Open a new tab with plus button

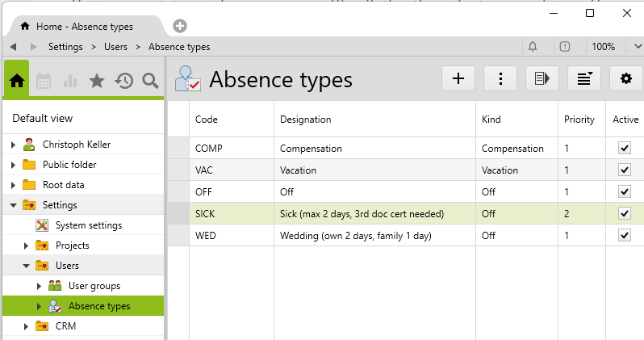click(x=180, y=26)
